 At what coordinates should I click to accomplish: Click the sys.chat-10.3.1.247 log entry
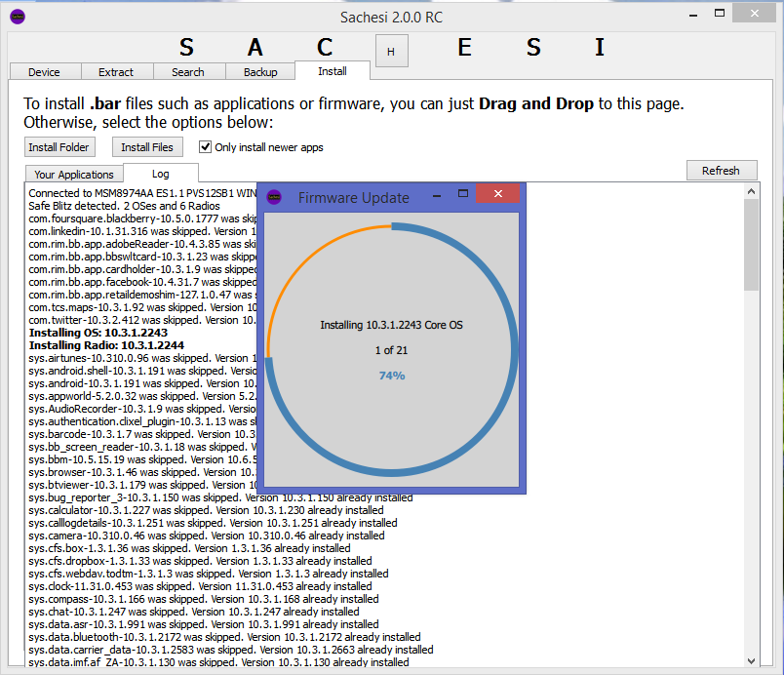pyautogui.click(x=194, y=612)
